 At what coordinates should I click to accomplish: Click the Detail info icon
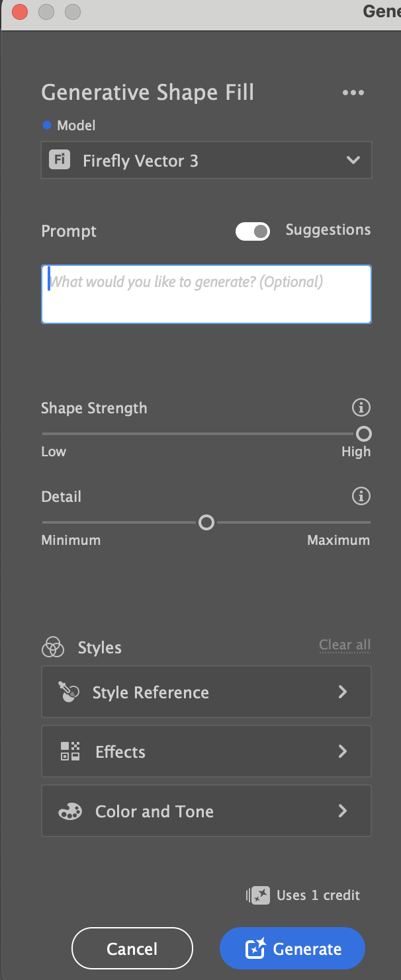click(x=361, y=496)
